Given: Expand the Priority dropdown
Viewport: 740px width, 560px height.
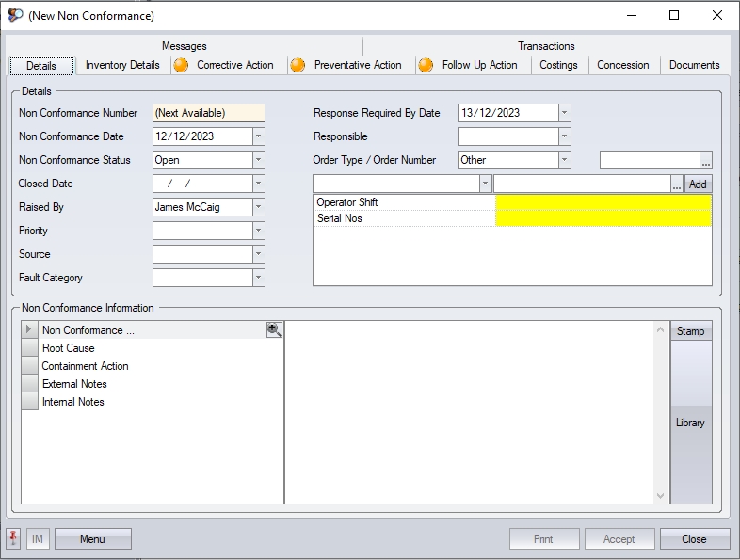Looking at the screenshot, I should [x=258, y=231].
